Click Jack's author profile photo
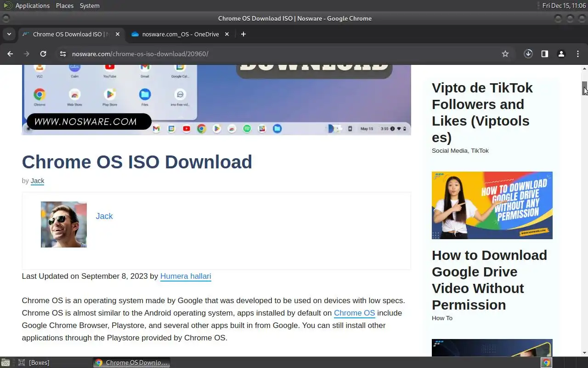This screenshot has height=368, width=588. click(x=64, y=224)
